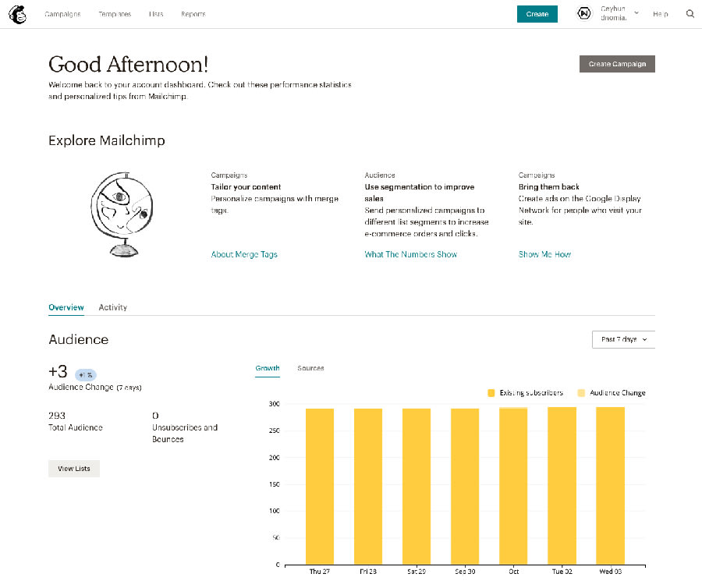This screenshot has width=702, height=588.
Task: Switch to the Activity tab
Action: click(x=113, y=307)
